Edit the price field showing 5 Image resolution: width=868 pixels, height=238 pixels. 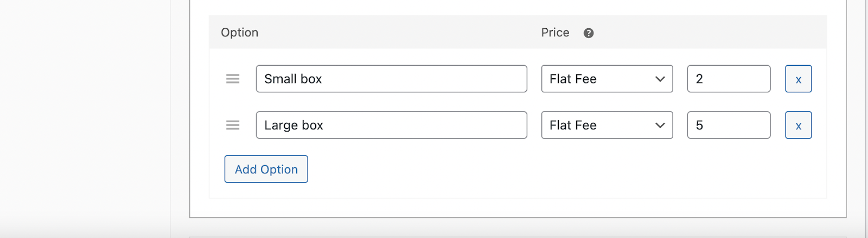729,125
